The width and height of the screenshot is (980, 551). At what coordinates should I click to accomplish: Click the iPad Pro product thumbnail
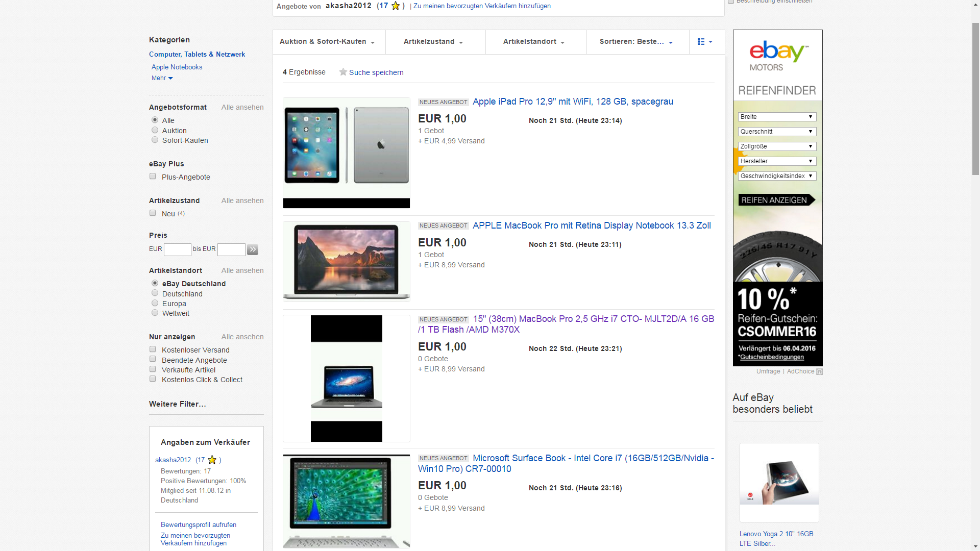(x=347, y=153)
